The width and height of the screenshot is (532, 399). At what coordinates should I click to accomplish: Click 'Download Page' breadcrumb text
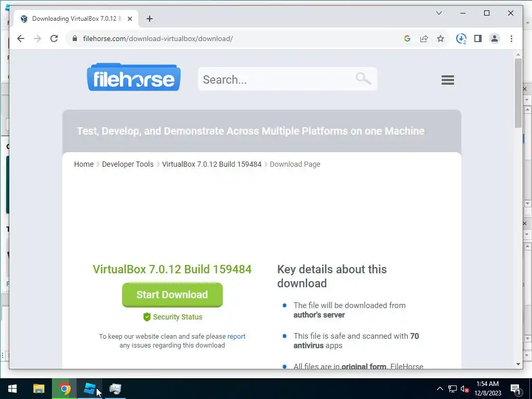click(x=295, y=164)
